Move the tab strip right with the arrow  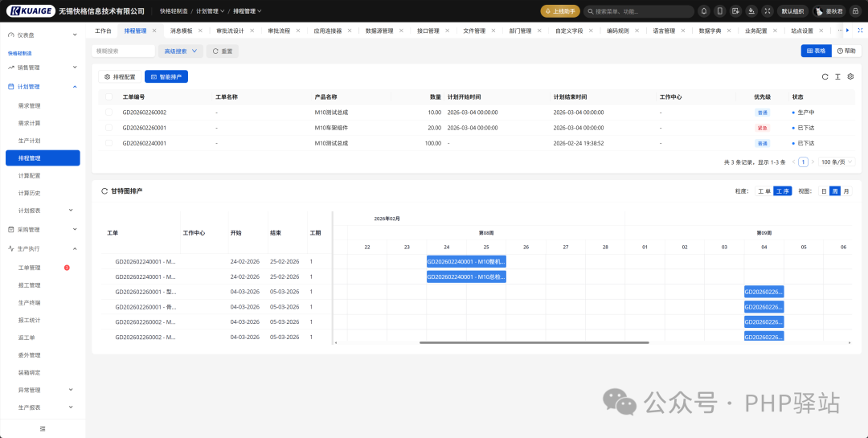point(848,31)
